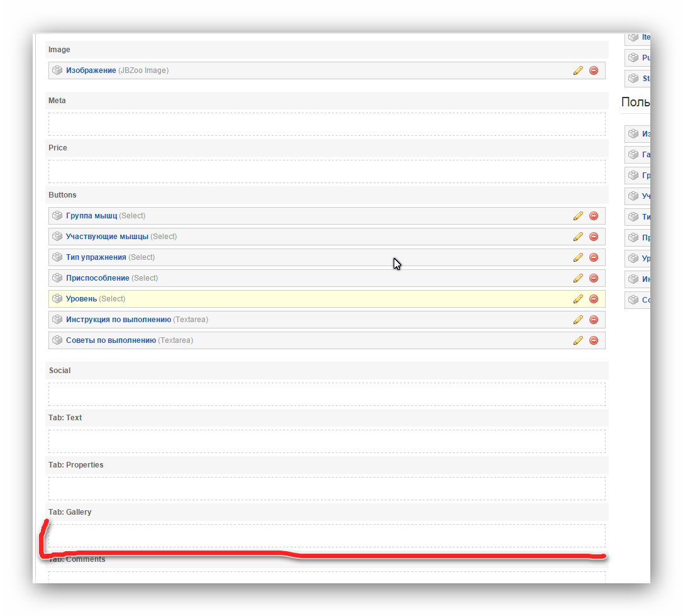The height and width of the screenshot is (616, 683).
Task: Delete the Приспособление element
Action: coord(593,278)
